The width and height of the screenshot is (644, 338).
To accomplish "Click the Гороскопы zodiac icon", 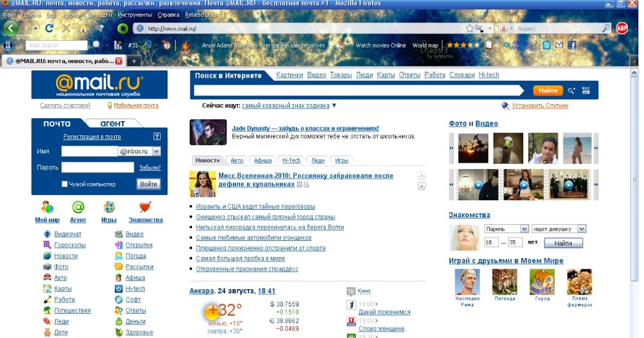I will pyautogui.click(x=47, y=245).
